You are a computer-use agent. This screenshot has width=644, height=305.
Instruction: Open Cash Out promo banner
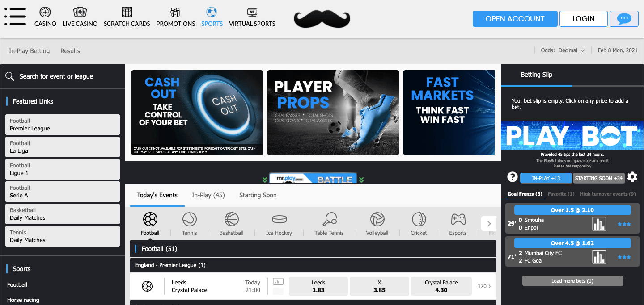pos(197,113)
